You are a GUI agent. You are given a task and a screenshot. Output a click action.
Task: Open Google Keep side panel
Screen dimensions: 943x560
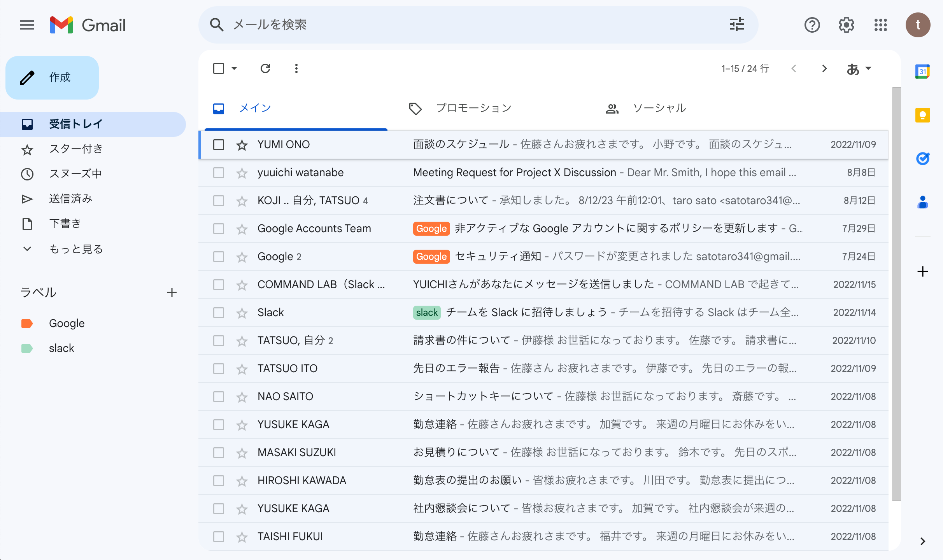pyautogui.click(x=922, y=115)
